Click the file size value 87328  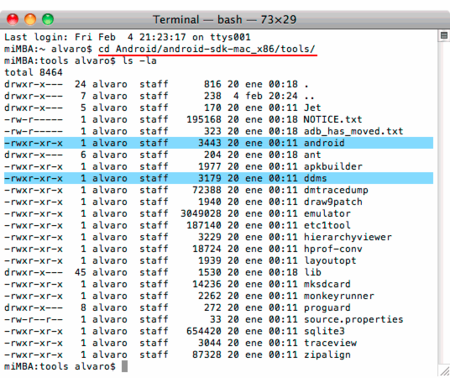click(207, 355)
